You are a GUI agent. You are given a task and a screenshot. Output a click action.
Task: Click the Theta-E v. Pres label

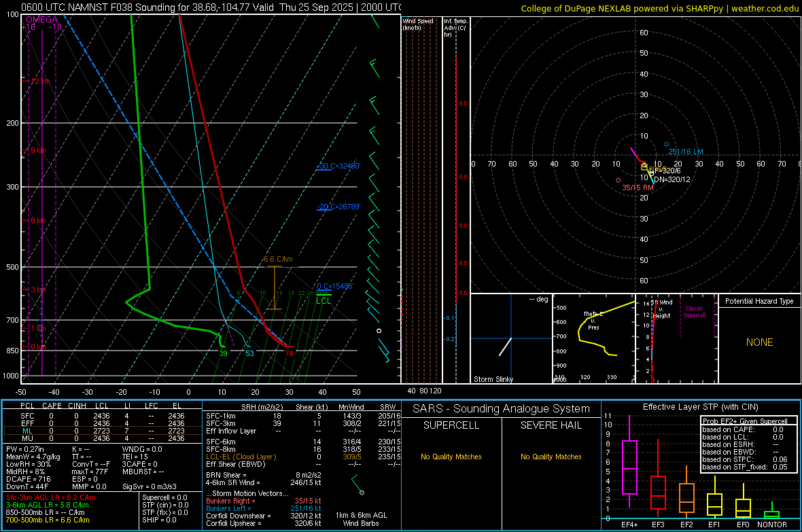(593, 320)
